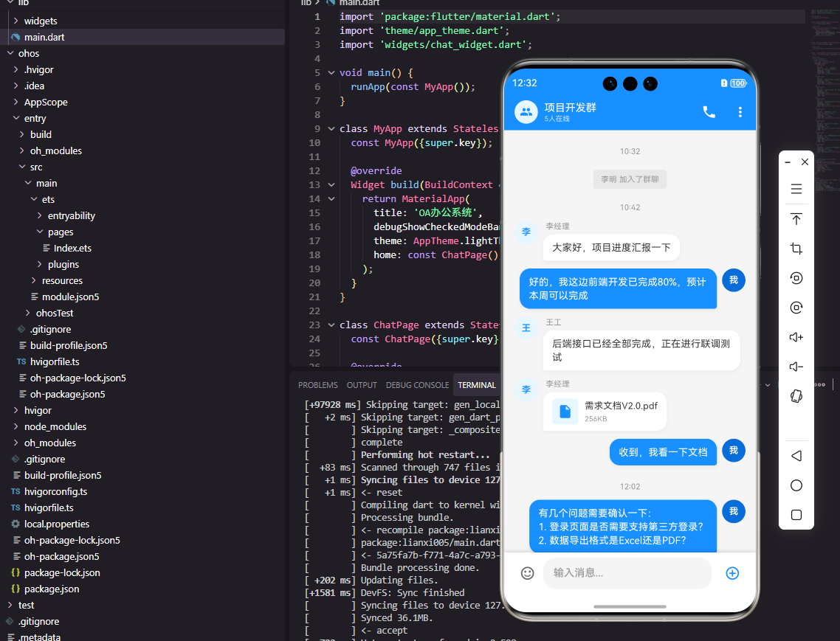Fold the ChatPage class at line 23
This screenshot has width=840, height=641.
pyautogui.click(x=331, y=325)
